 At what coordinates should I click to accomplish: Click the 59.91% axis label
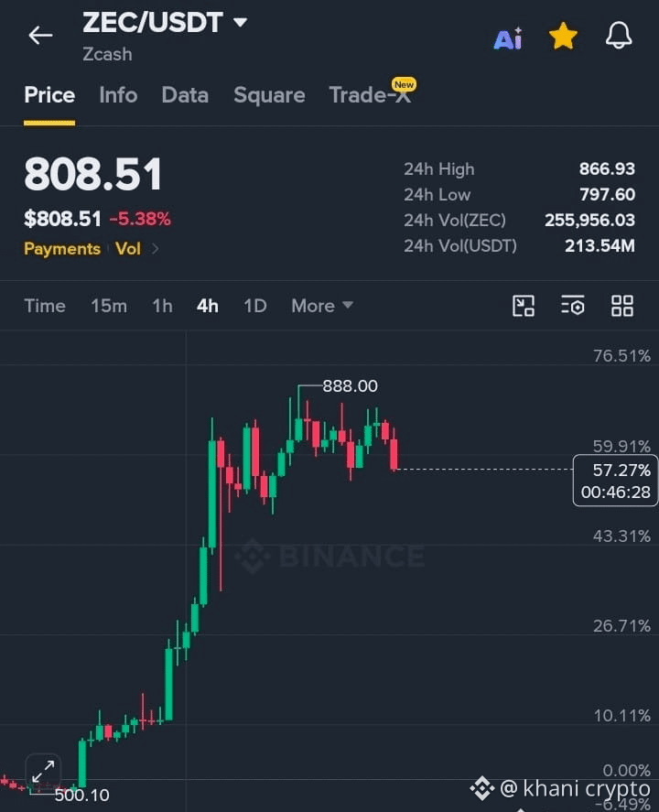click(x=621, y=446)
